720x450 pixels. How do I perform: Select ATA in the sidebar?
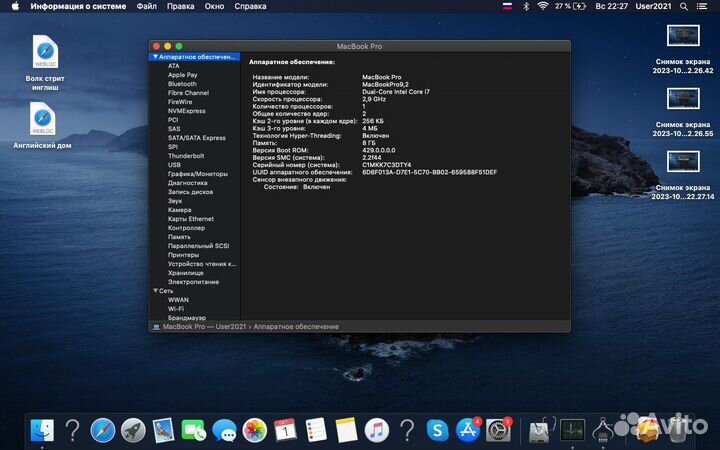click(x=174, y=66)
